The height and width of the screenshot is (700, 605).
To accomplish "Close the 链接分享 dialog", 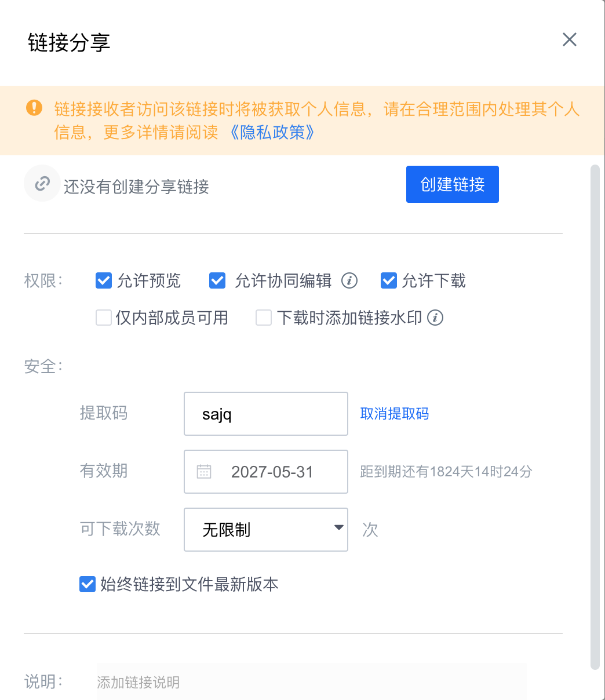I will [x=570, y=39].
